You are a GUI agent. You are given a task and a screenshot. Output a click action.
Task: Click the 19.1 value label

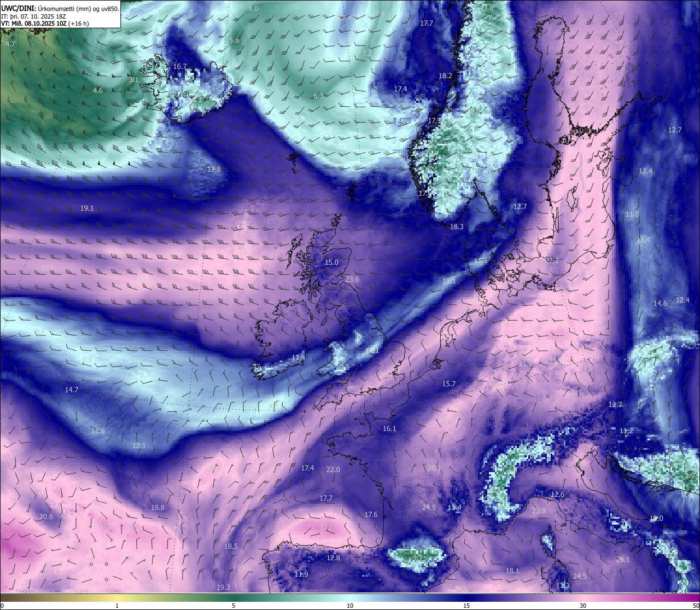click(87, 208)
